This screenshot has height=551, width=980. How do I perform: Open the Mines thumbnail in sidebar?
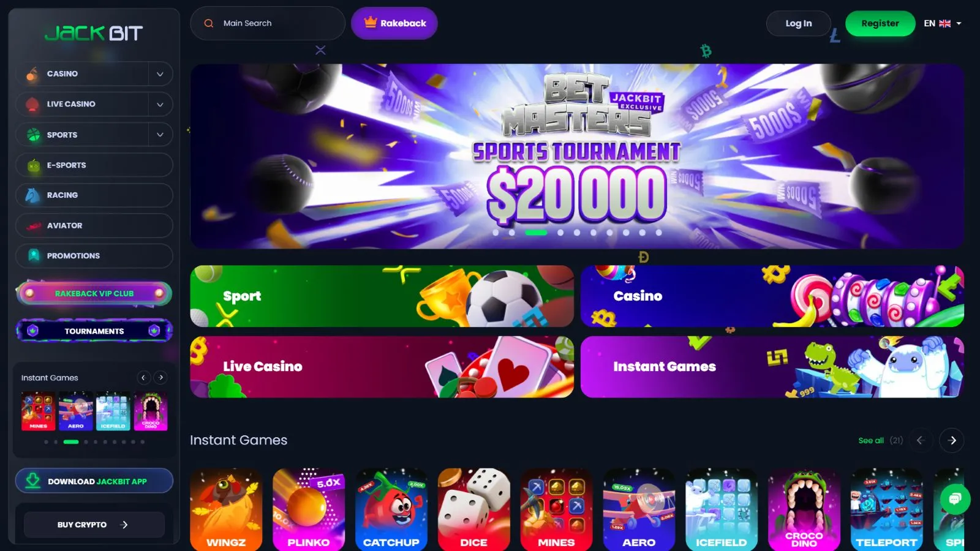click(x=38, y=411)
